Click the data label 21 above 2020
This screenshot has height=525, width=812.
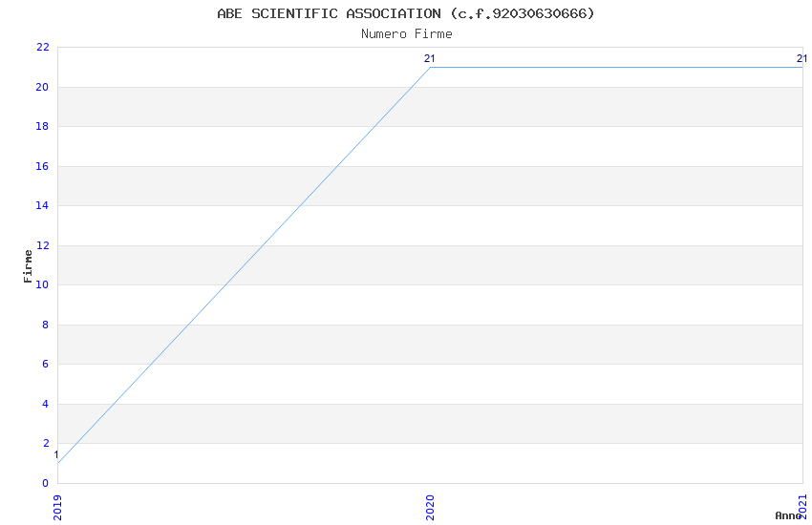[429, 58]
